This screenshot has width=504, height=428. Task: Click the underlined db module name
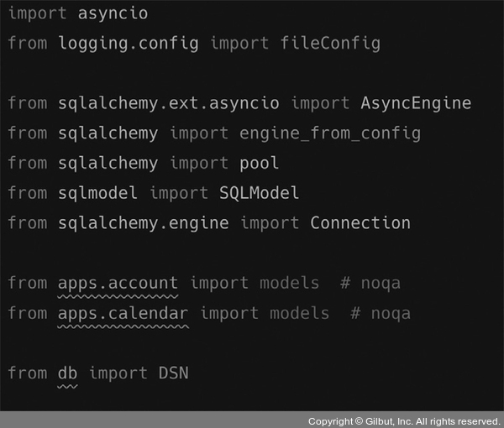coord(68,373)
